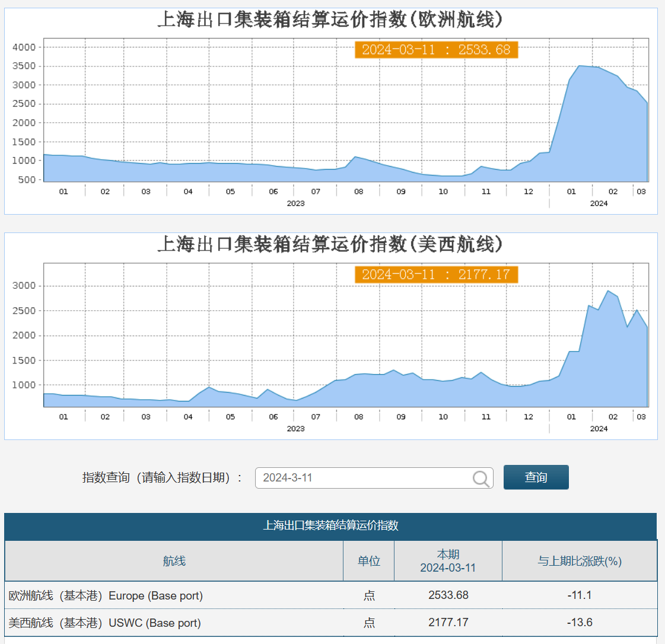Click the 4000 y-axis label on Europe chart
The height and width of the screenshot is (644, 665).
click(24, 47)
